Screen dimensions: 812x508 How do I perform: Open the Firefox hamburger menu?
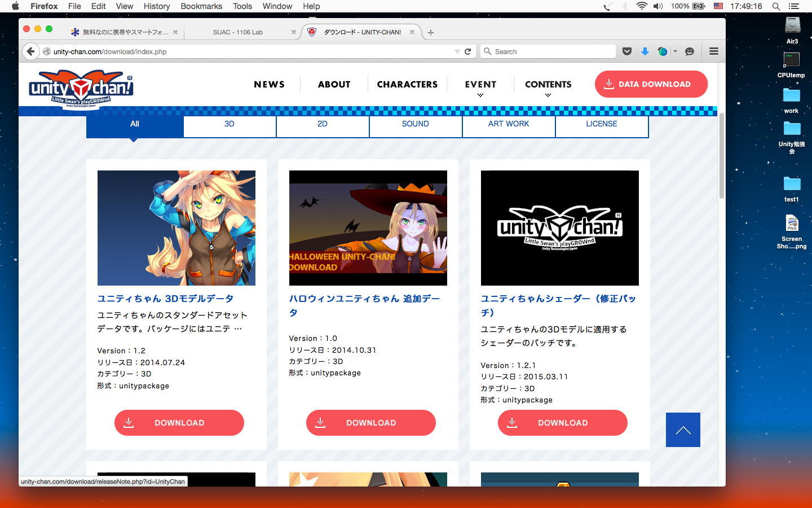(713, 51)
